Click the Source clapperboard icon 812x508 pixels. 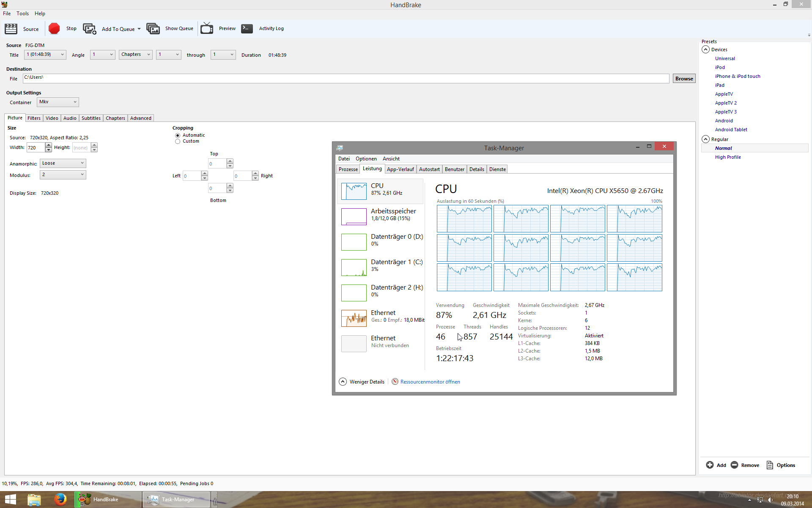11,29
